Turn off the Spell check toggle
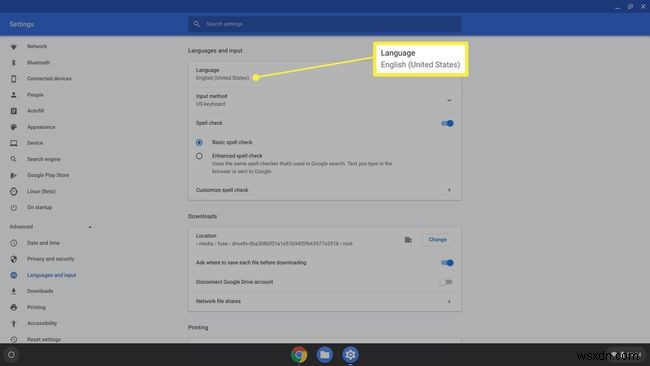This screenshot has width=650, height=366. [x=447, y=124]
